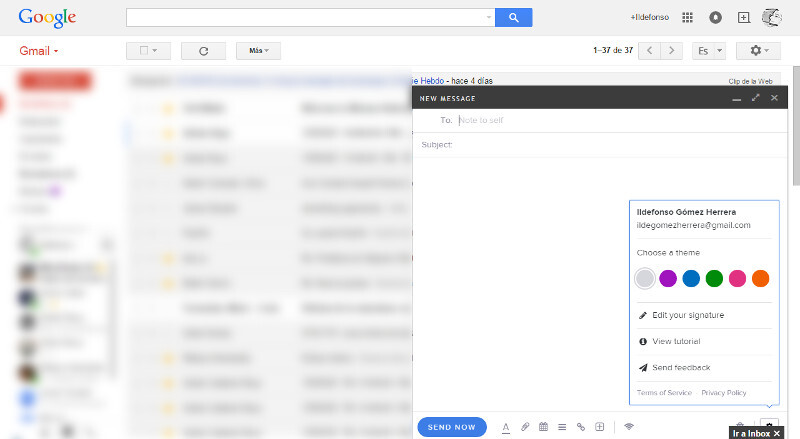Select View tutorial from the menu

click(675, 341)
